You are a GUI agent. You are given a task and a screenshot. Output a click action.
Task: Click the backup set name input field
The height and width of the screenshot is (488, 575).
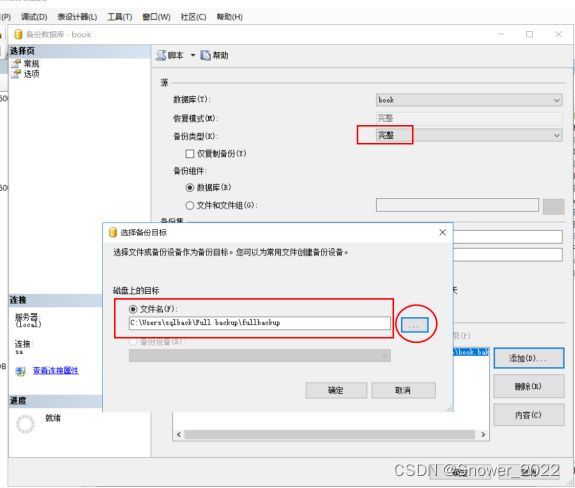tap(508, 236)
